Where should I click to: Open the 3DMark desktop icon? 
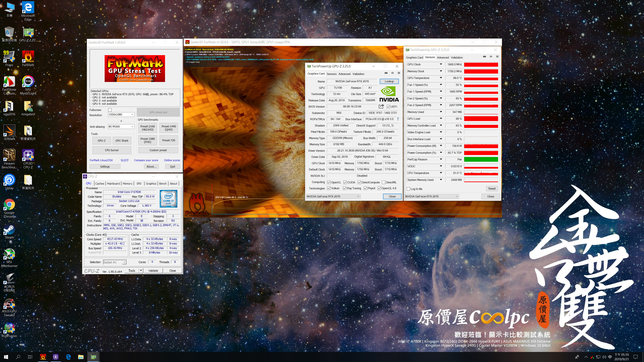coord(9,132)
